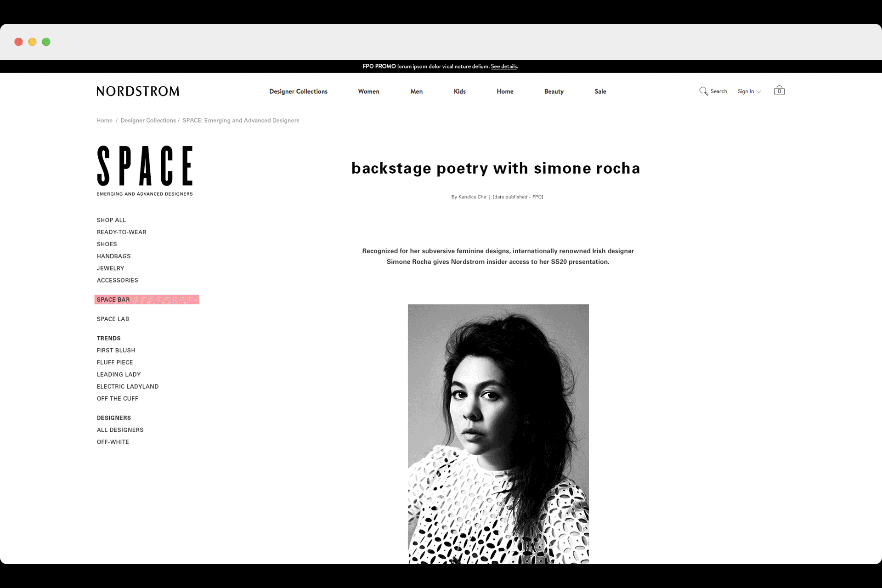Click the SPACE: Emerging and Advanced Designers breadcrumb

(241, 120)
